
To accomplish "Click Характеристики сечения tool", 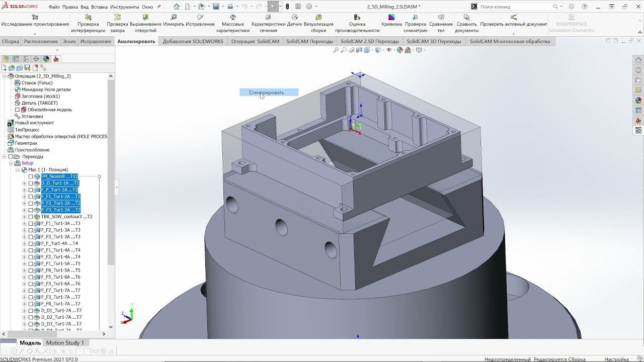I will click(268, 24).
